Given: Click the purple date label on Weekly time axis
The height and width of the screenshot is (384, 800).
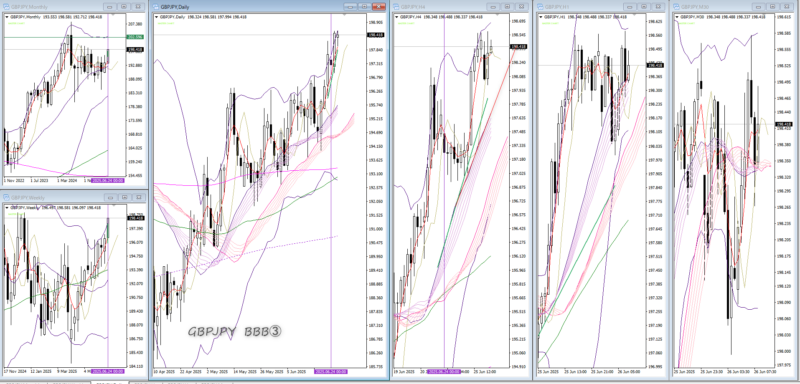Looking at the screenshot, I should point(108,371).
